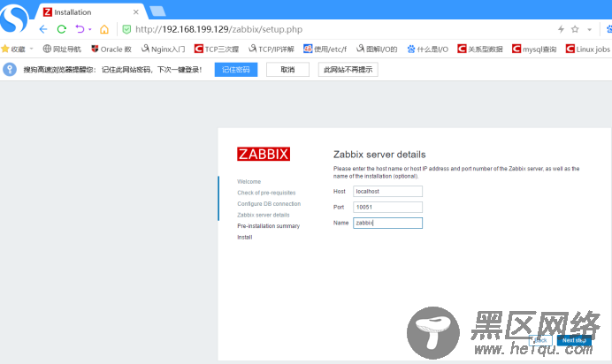This screenshot has width=612, height=364.
Task: Open the dropdown next to the undo icon
Action: coord(90,29)
